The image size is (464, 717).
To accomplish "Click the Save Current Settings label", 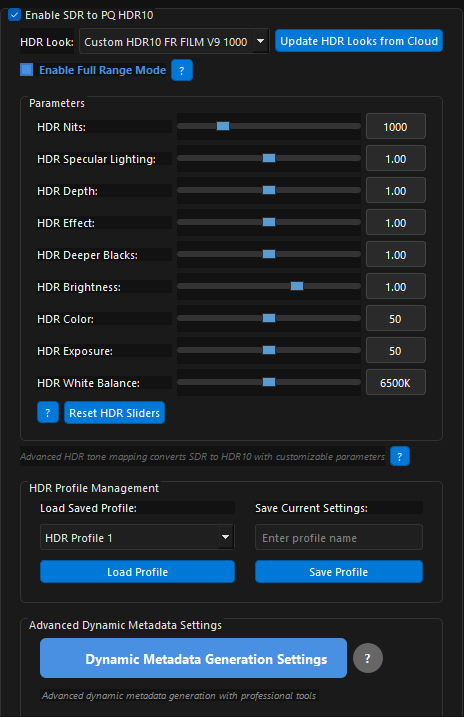I will pyautogui.click(x=311, y=508).
